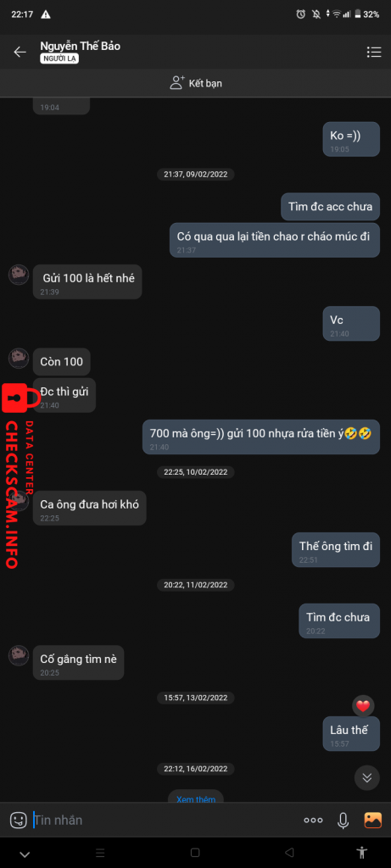
Task: Tap the red heart reaction on Lâu thế
Action: 363,706
